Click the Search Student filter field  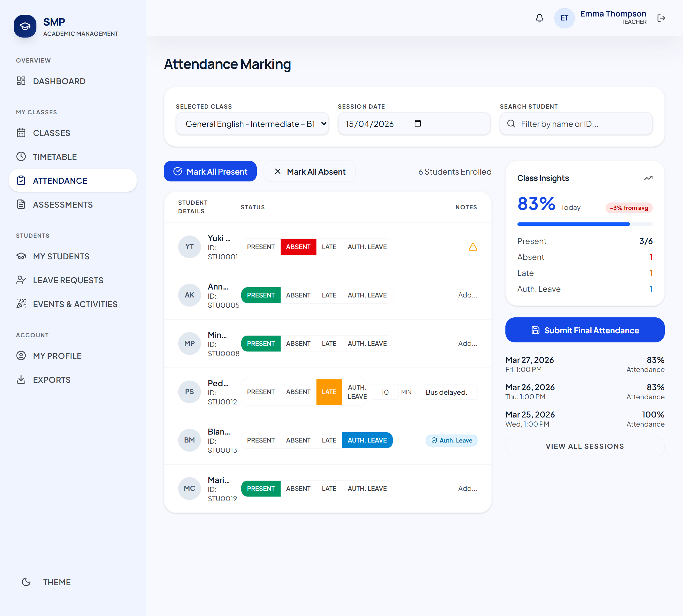coord(576,123)
